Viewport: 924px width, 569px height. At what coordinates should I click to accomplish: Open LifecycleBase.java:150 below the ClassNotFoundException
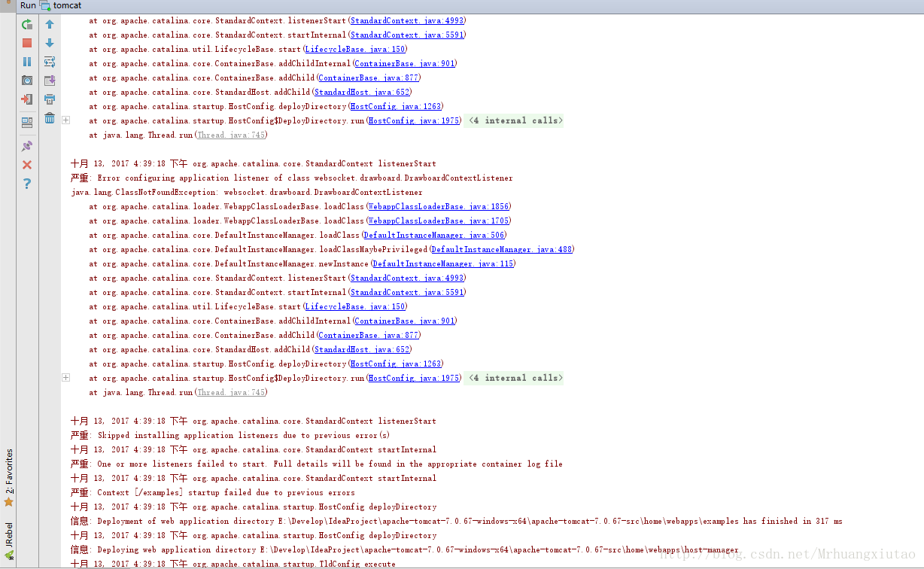click(355, 306)
